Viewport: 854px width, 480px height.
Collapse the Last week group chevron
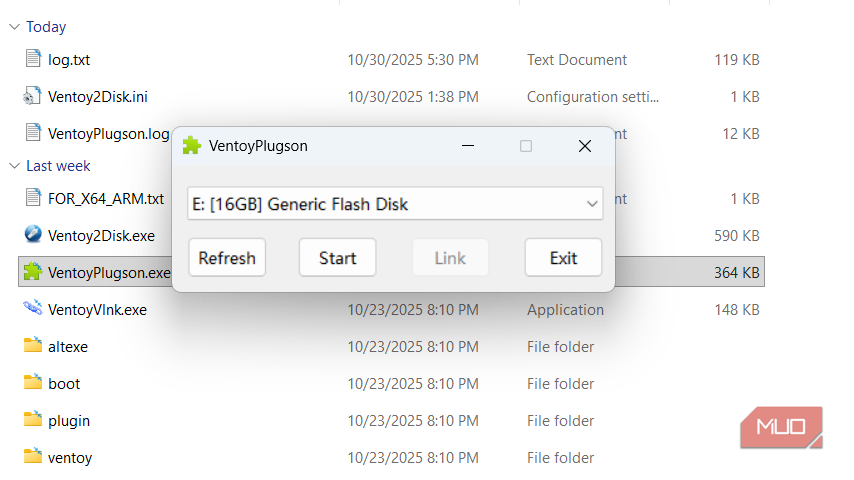pyautogui.click(x=15, y=166)
